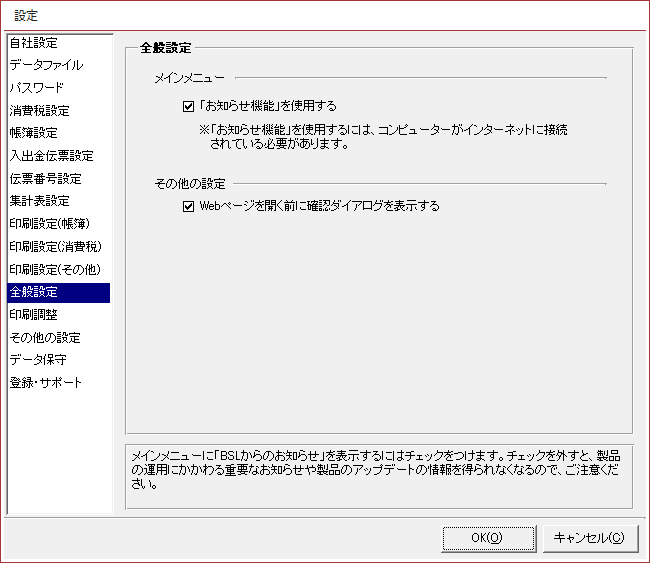Viewport: 650px width, 563px height.
Task: Open 集計表設定 settings
Action: [40, 202]
